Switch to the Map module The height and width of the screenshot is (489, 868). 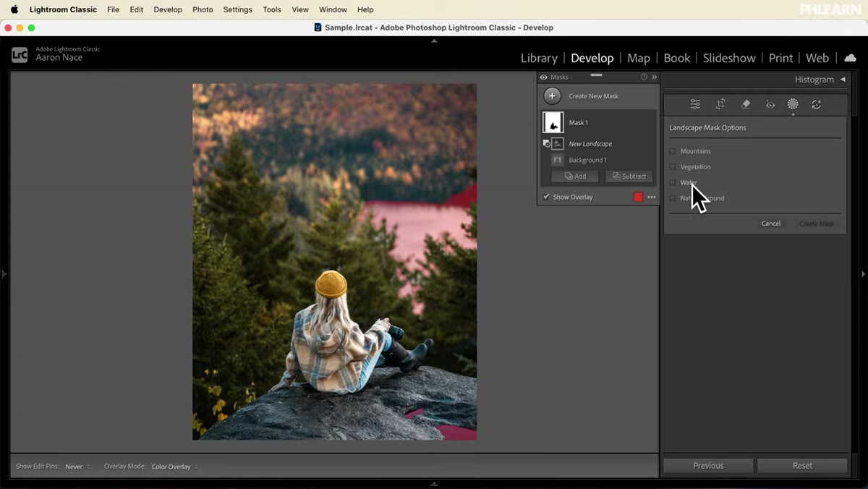click(x=639, y=58)
